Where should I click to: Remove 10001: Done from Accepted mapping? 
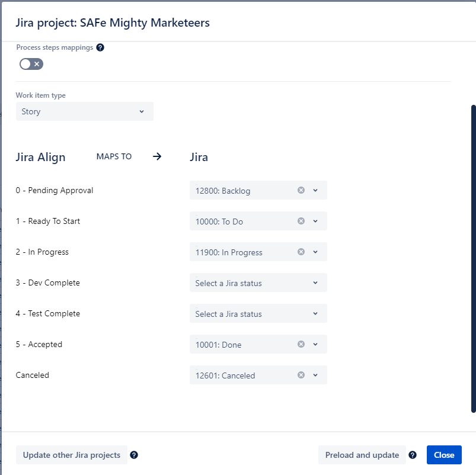coord(301,344)
